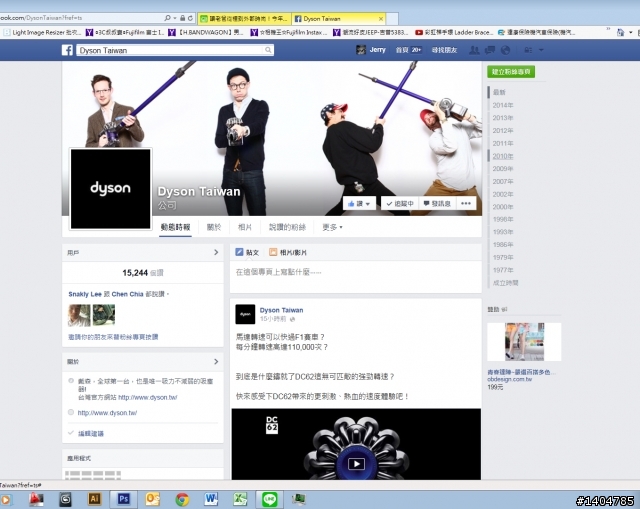
Task: Click the suggest edits link
Action: coord(91,433)
